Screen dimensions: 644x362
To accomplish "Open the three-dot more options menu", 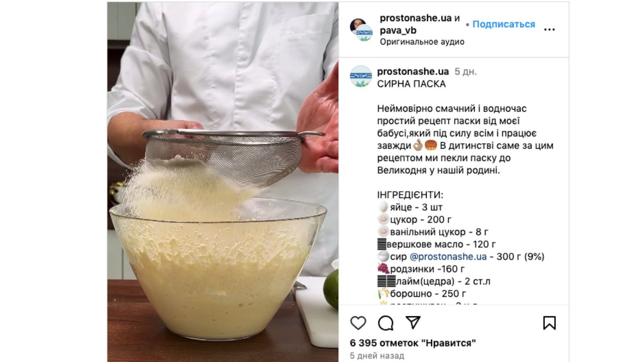I will [x=549, y=29].
